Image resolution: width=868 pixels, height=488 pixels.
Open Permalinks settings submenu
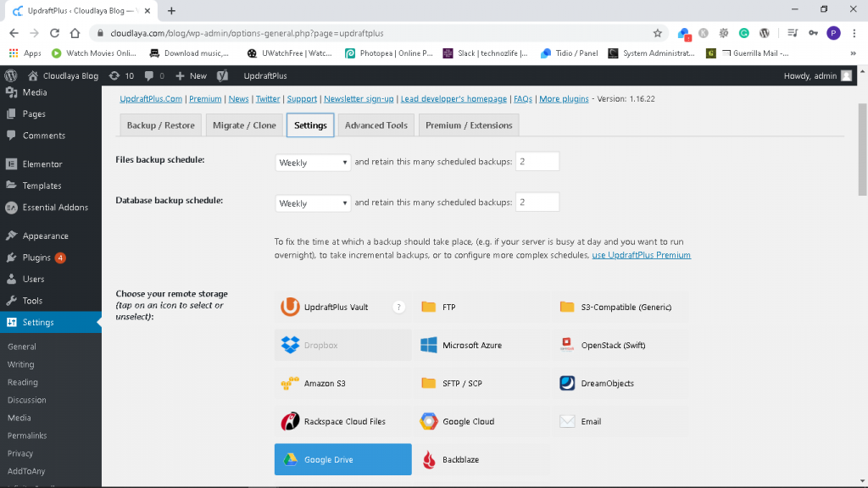point(27,435)
